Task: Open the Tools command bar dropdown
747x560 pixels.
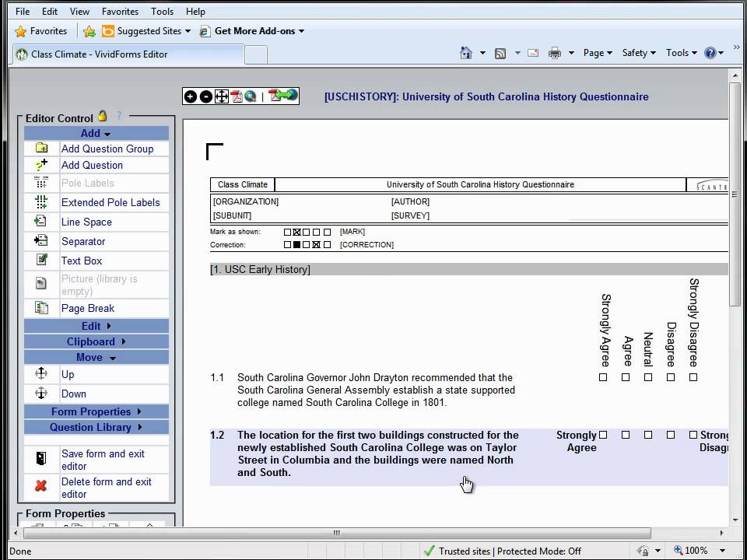Action: [682, 53]
